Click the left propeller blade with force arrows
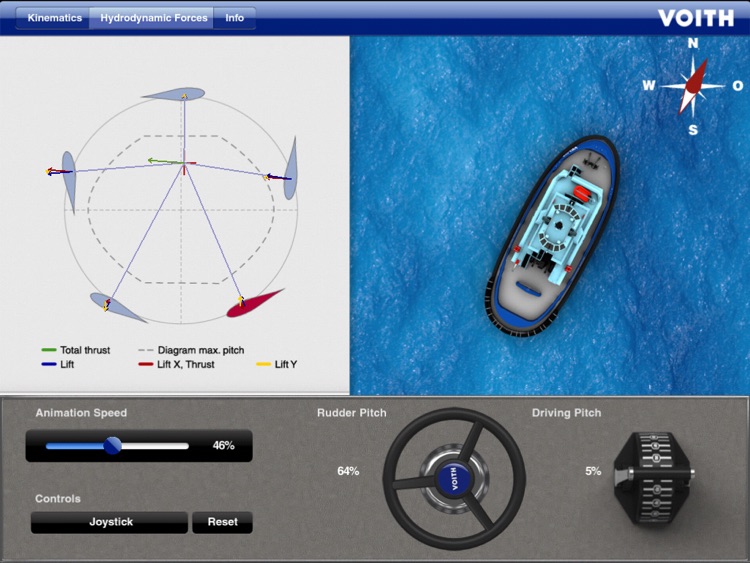 69,181
